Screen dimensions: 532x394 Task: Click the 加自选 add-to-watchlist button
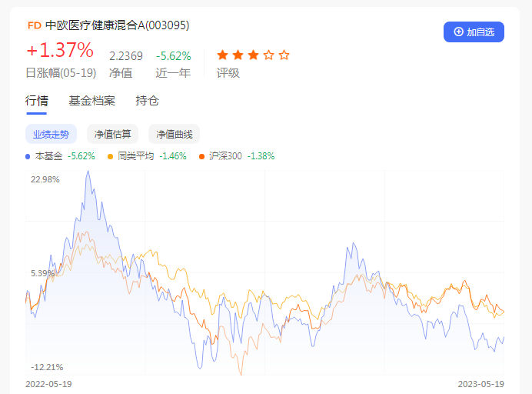(x=474, y=32)
